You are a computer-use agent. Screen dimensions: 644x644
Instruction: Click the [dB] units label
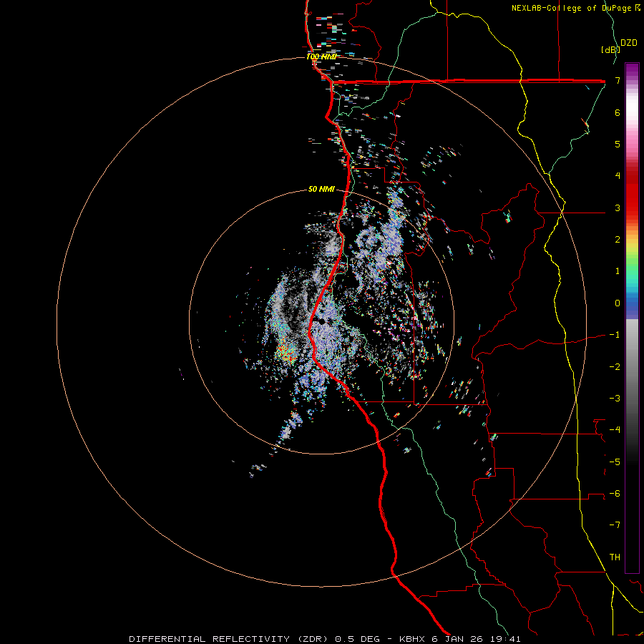(610, 49)
